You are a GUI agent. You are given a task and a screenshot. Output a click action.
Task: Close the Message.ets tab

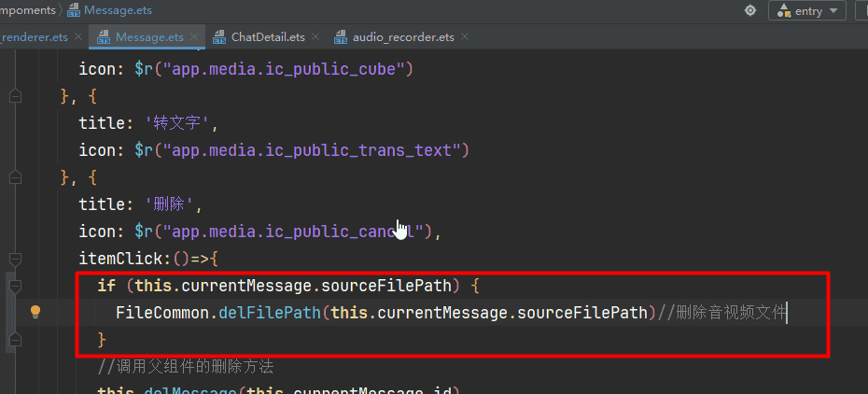(x=195, y=37)
